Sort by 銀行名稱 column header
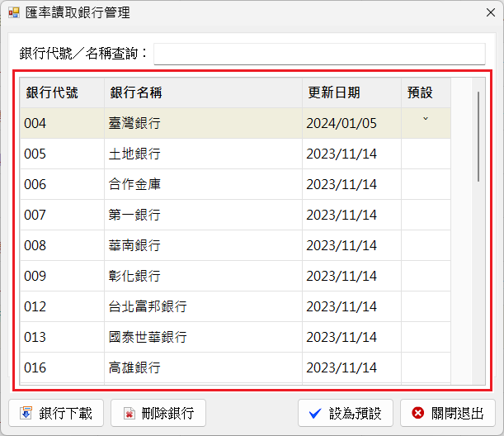 tap(203, 92)
